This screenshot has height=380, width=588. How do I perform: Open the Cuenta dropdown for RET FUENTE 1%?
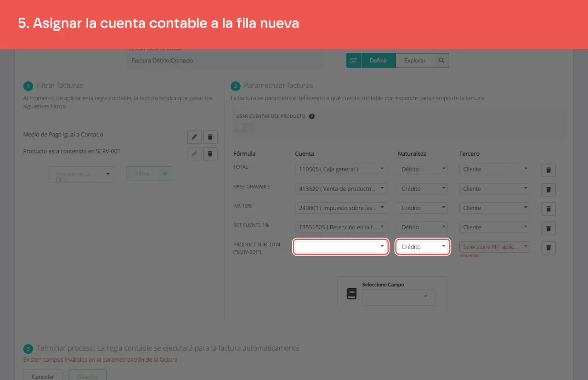(x=340, y=227)
